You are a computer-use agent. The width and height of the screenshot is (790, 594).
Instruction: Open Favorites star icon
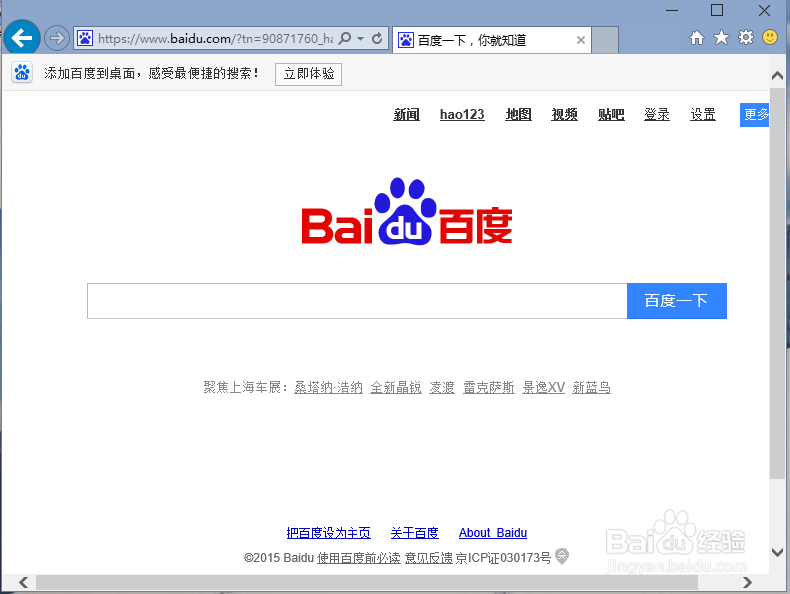[x=721, y=37]
